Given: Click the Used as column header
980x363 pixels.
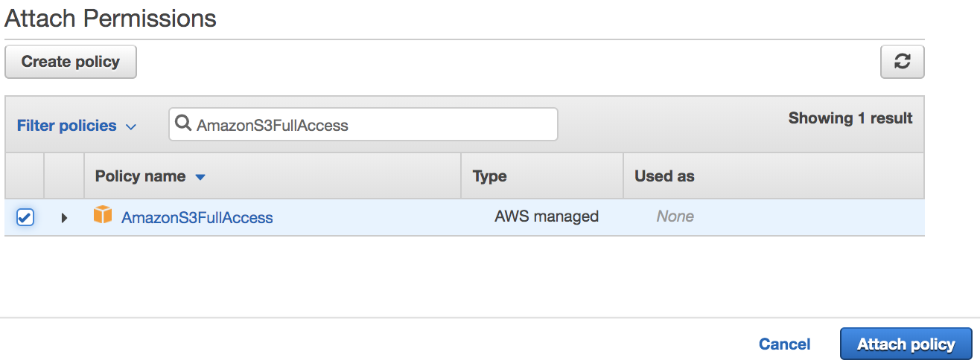Looking at the screenshot, I should coord(664,177).
